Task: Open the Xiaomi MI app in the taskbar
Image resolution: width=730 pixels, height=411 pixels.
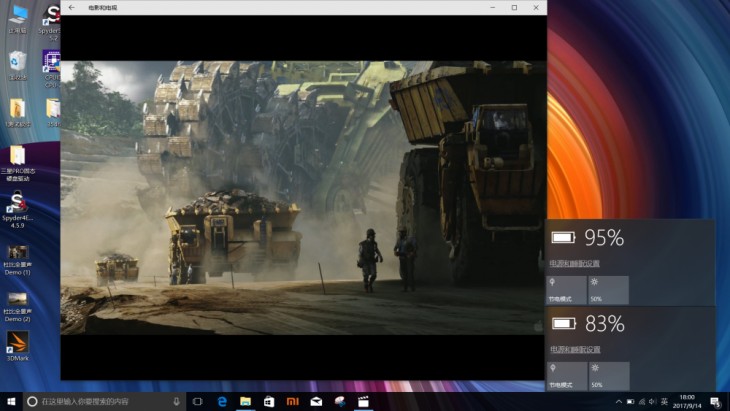Action: click(x=292, y=401)
